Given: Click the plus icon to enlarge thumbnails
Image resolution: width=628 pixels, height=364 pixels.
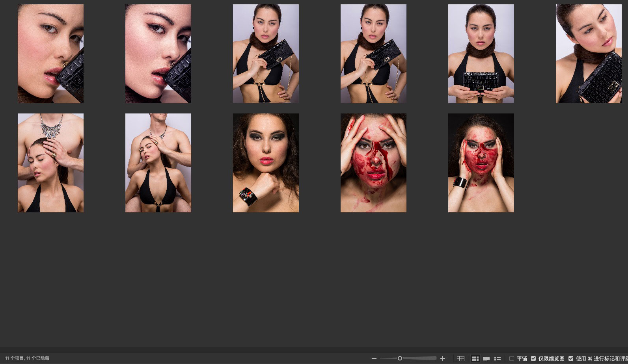Looking at the screenshot, I should tap(443, 358).
